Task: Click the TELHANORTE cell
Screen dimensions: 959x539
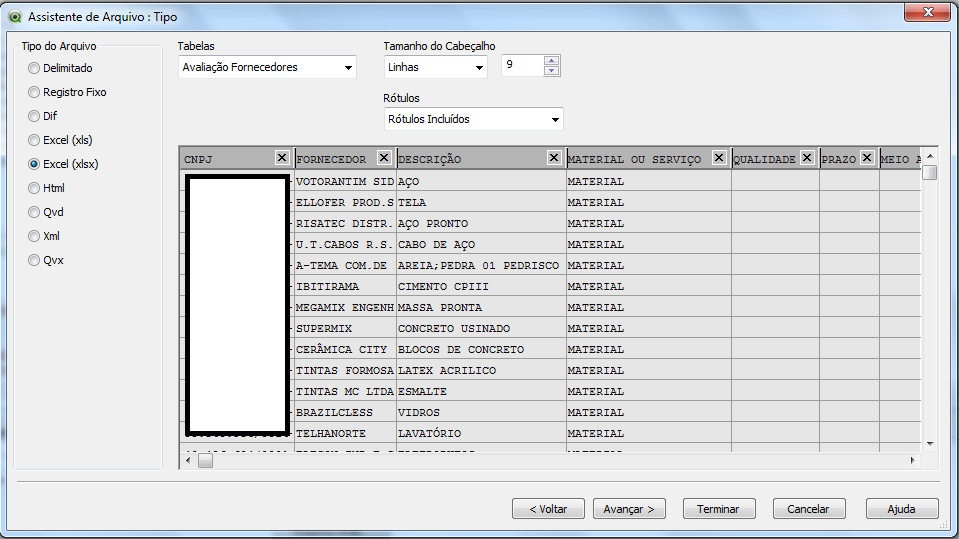Action: click(x=345, y=433)
